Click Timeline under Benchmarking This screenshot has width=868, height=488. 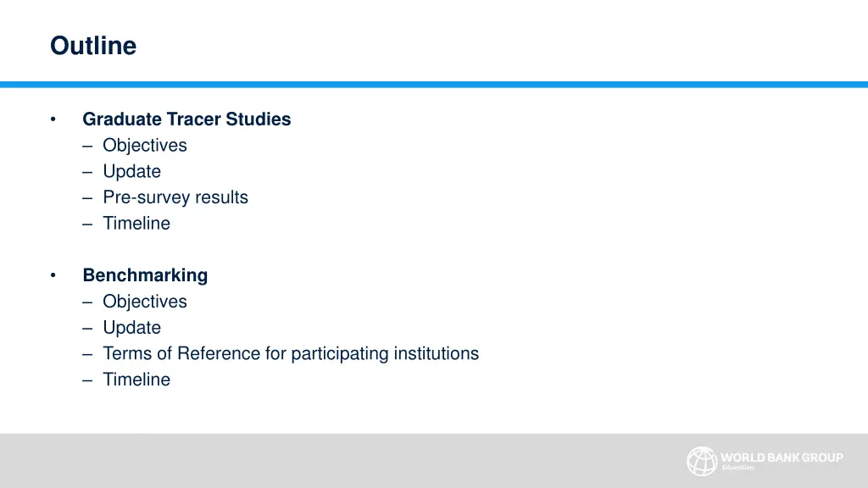tap(136, 380)
